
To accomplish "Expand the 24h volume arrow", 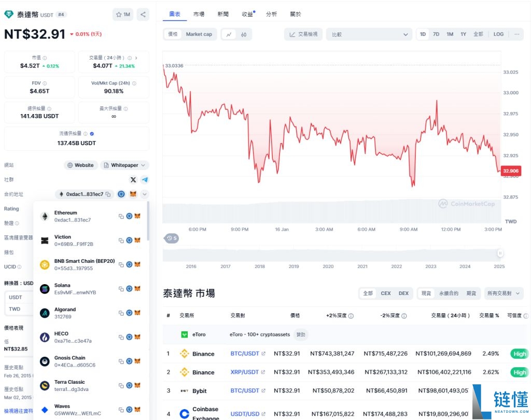I will (136, 58).
